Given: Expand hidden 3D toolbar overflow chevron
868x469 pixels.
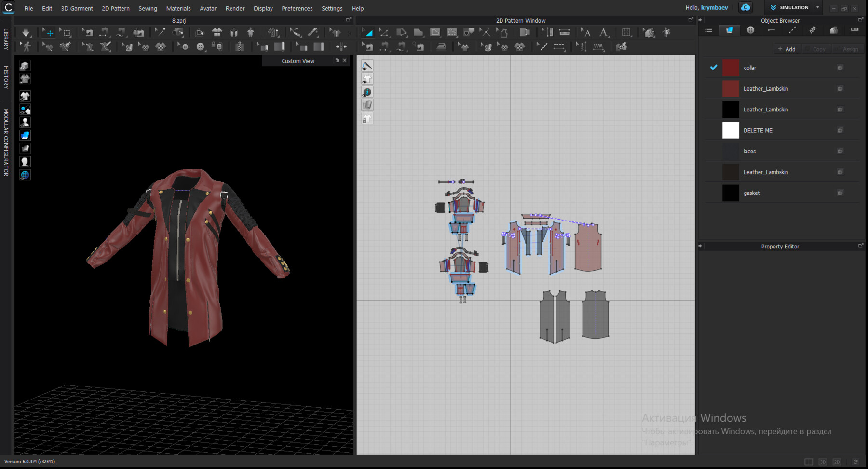Looking at the screenshot, I should coord(349,32).
